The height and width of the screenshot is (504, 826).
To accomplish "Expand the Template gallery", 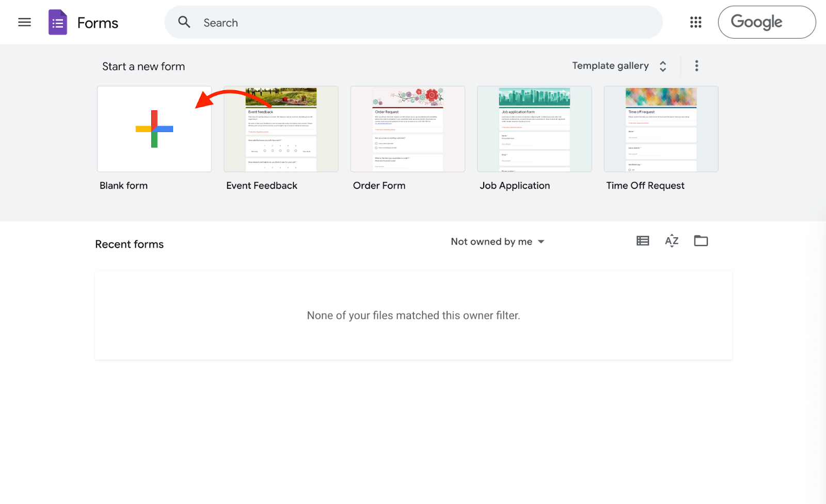I will click(x=610, y=66).
